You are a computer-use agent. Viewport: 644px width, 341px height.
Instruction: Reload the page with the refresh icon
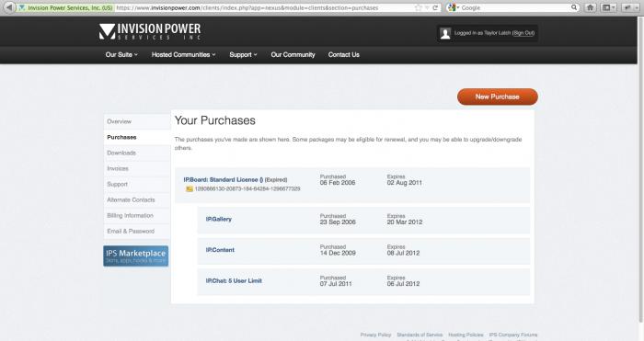(435, 7)
